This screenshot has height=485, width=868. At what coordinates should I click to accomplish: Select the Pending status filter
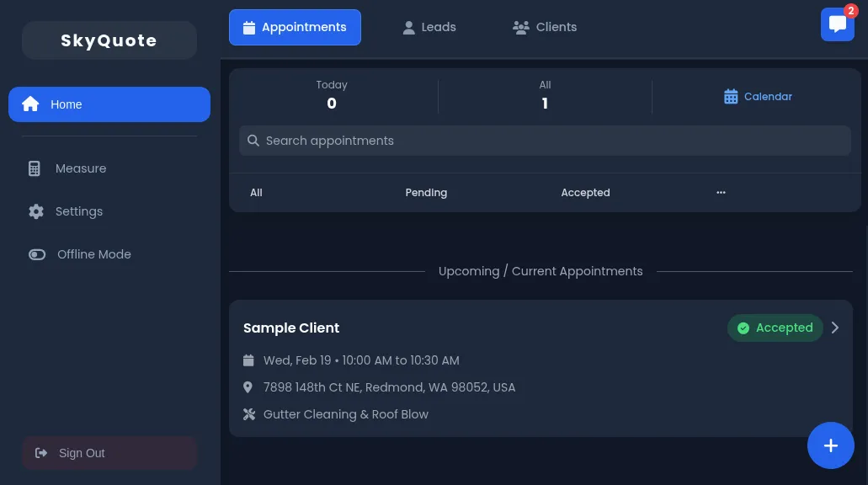[x=426, y=193]
